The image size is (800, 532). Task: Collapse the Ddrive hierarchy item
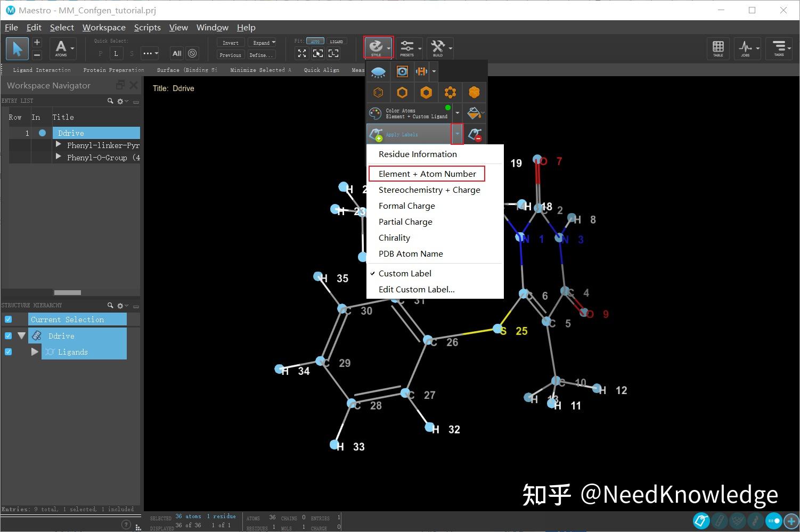tap(21, 335)
